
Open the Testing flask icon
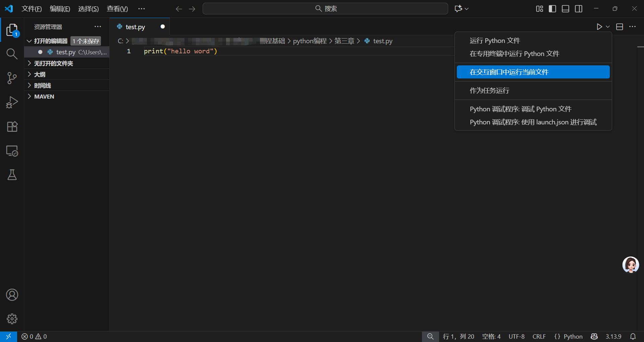[12, 175]
